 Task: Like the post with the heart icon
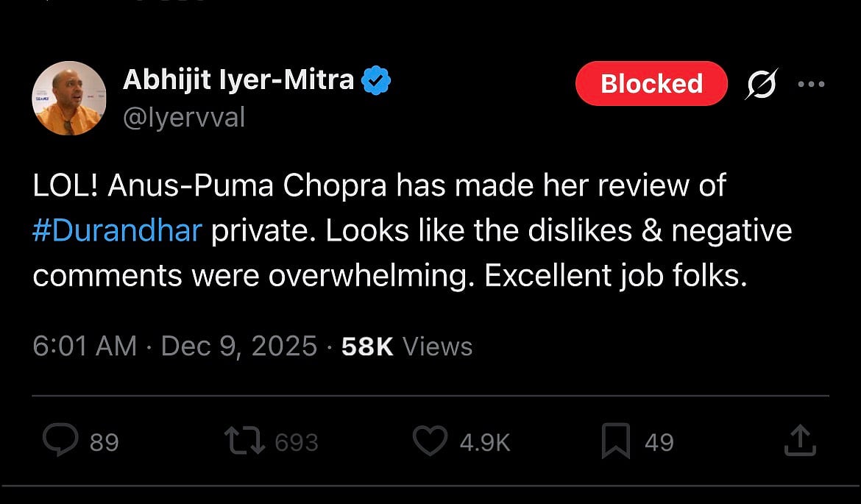430,441
